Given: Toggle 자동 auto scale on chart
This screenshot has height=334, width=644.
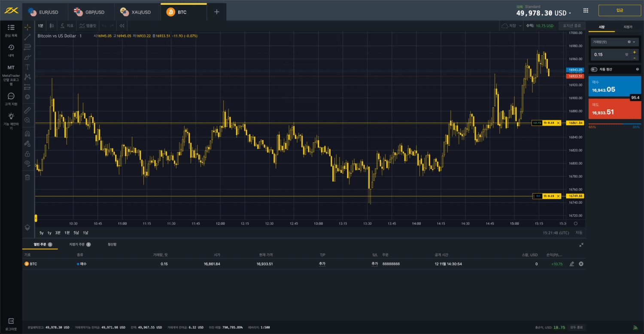Looking at the screenshot, I should tap(579, 233).
